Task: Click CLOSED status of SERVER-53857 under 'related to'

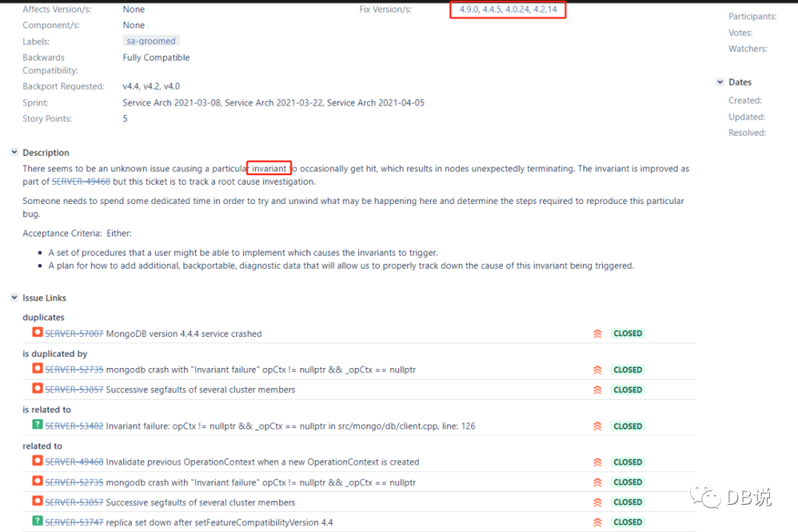Action: (x=627, y=502)
